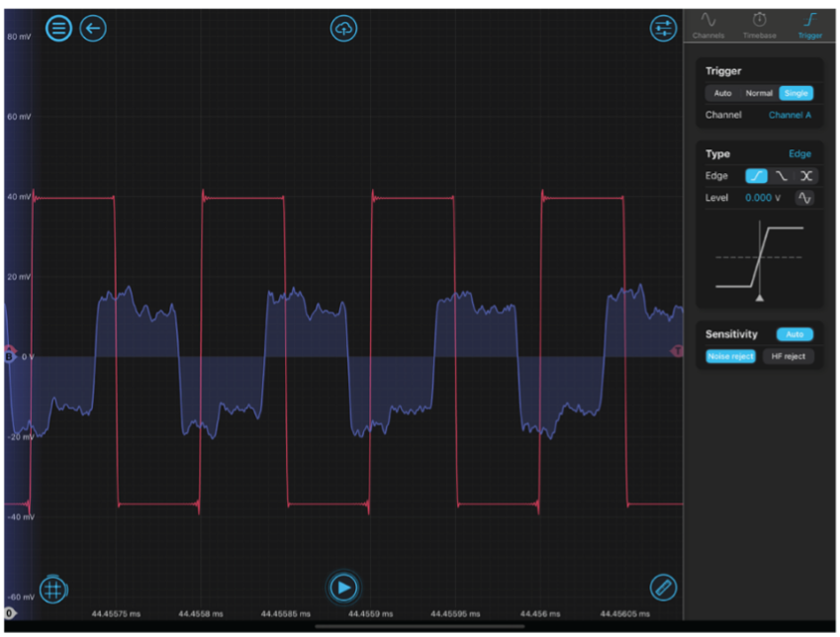Toggle the settings sliders panel icon

point(663,28)
